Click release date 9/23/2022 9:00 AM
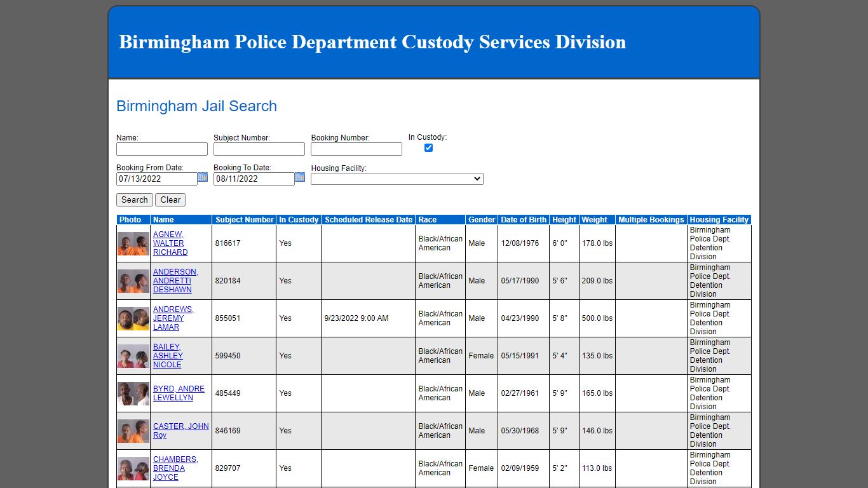 click(356, 318)
